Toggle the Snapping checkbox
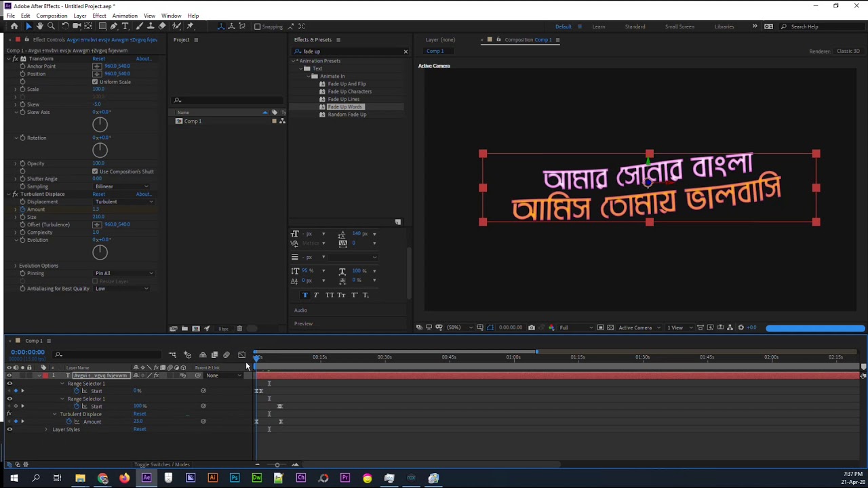This screenshot has height=488, width=868. tap(257, 26)
